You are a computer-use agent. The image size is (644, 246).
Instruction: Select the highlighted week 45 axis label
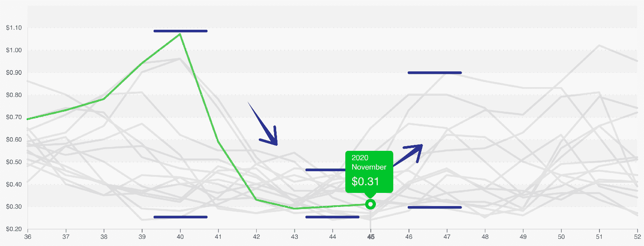371,236
